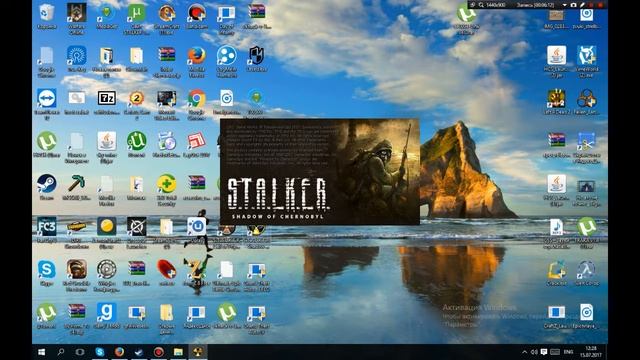This screenshot has height=360, width=640.
Task: Open the Bandicam red circle desktop shortcut
Action: (196, 13)
